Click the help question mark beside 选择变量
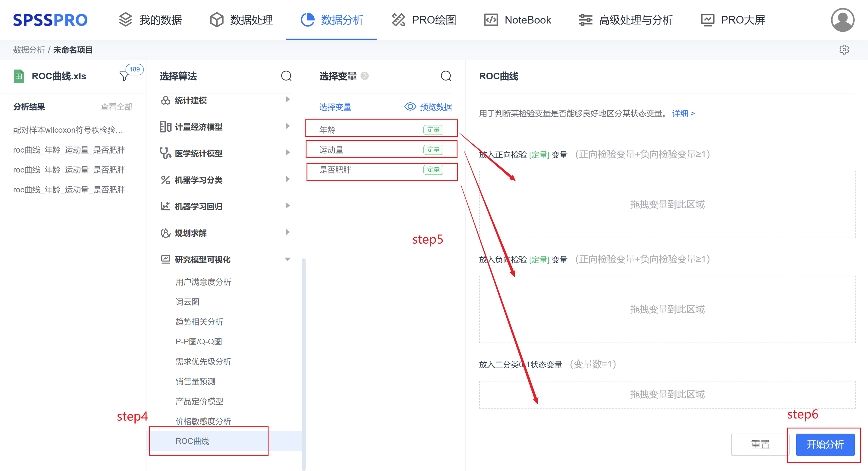The width and height of the screenshot is (868, 471). pyautogui.click(x=365, y=76)
